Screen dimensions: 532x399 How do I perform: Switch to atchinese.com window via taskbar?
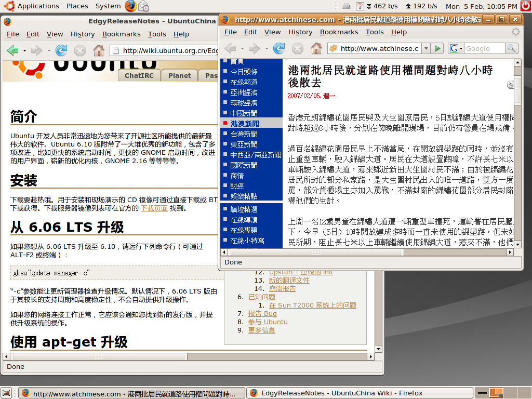click(x=131, y=393)
